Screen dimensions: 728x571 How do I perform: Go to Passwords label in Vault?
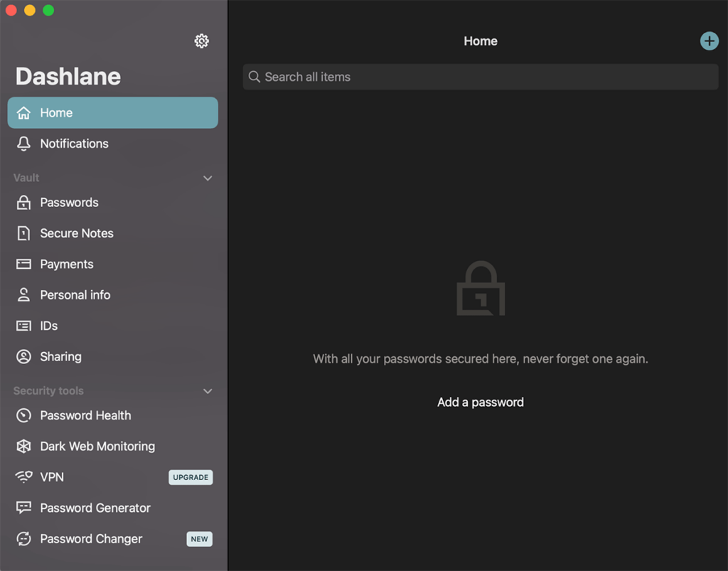pyautogui.click(x=69, y=203)
